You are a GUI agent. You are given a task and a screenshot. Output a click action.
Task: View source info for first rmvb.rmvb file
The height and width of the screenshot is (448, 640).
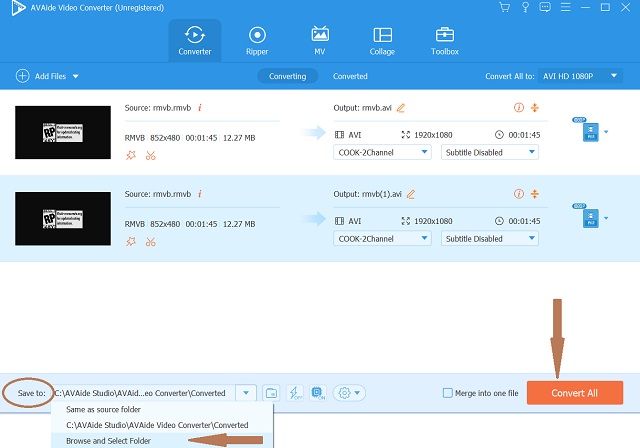pos(200,108)
